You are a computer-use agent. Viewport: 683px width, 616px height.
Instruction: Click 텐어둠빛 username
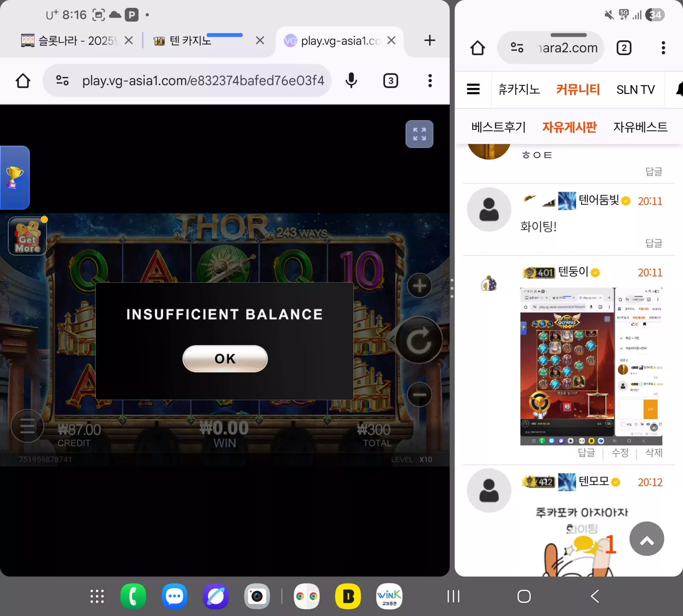pos(599,200)
